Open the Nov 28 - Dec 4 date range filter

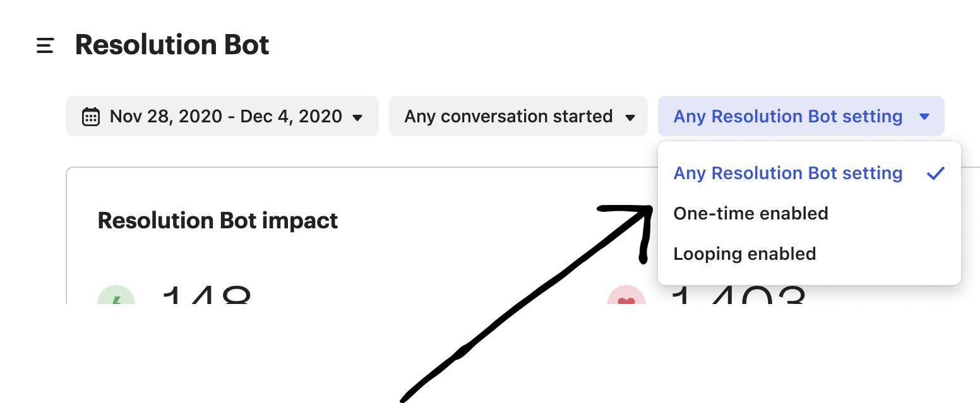click(222, 116)
